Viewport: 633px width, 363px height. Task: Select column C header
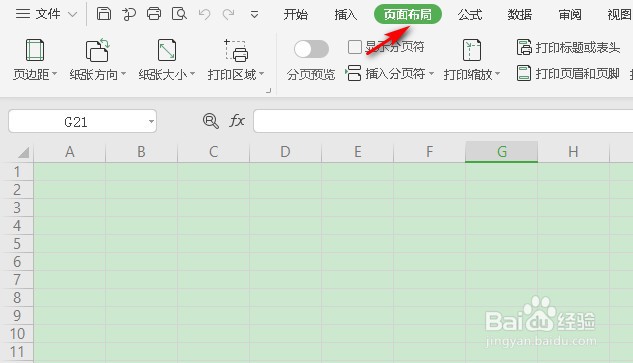(x=213, y=152)
